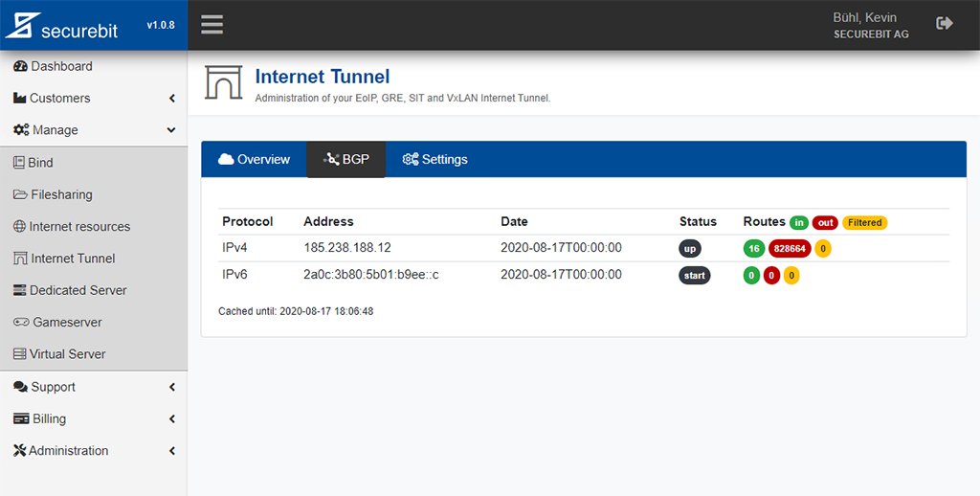Screen dimensions: 980x496
Task: Click the IPv4 yellow 0 filtered badge
Action: point(823,248)
